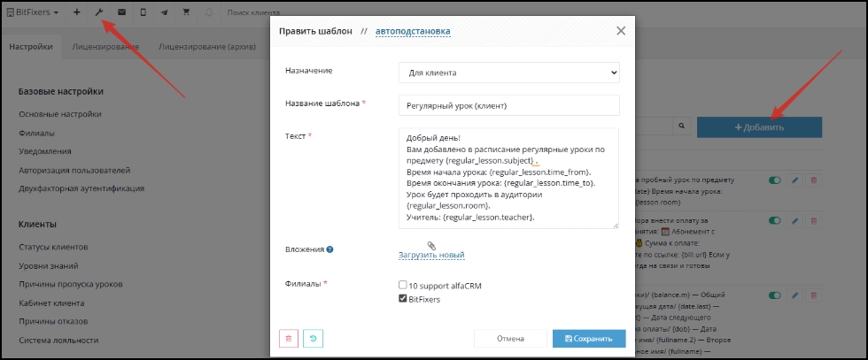Open Авторизация пользователей settings

click(74, 171)
